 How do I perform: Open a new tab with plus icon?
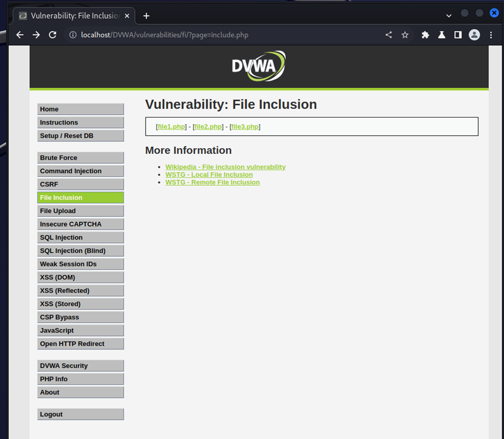click(146, 16)
